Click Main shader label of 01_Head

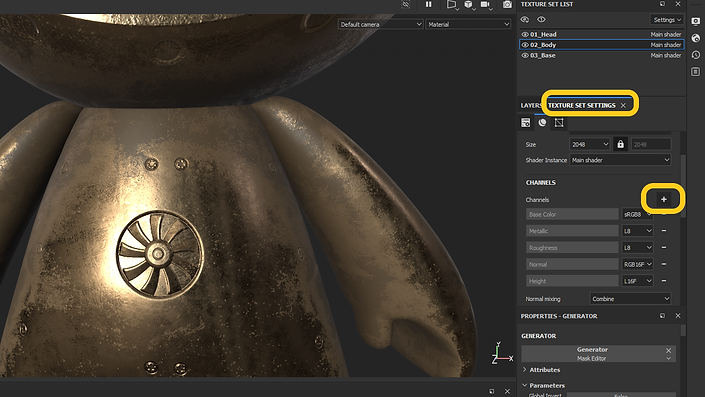(665, 34)
